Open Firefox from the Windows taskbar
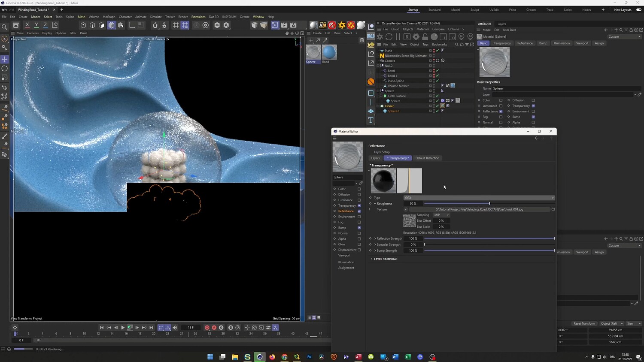644x362 pixels. [x=272, y=357]
